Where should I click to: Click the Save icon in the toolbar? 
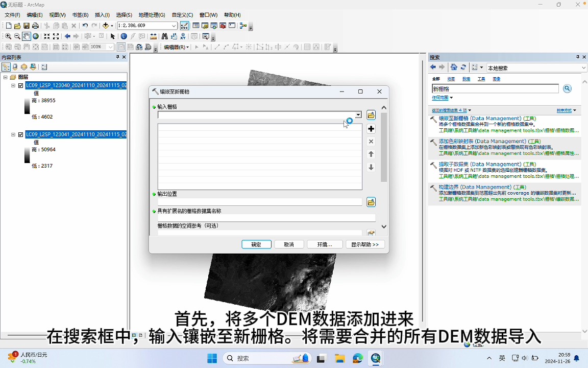pos(27,25)
